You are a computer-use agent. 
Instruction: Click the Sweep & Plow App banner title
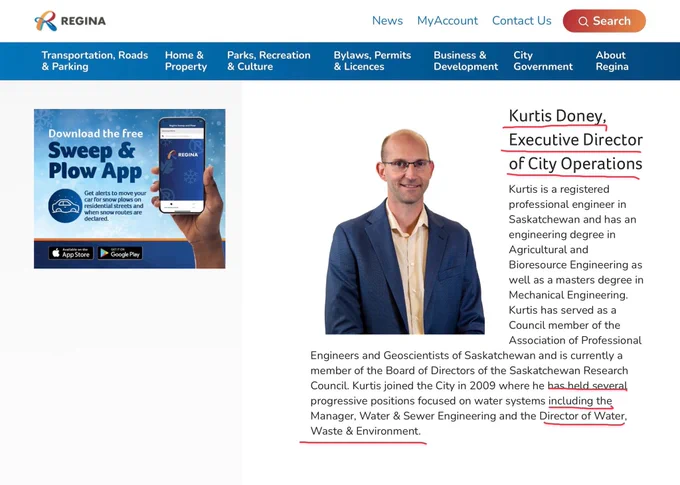coord(95,161)
